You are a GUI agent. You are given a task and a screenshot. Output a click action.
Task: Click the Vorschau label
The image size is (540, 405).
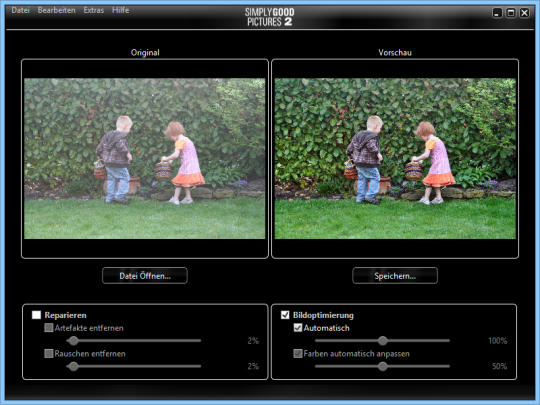395,53
